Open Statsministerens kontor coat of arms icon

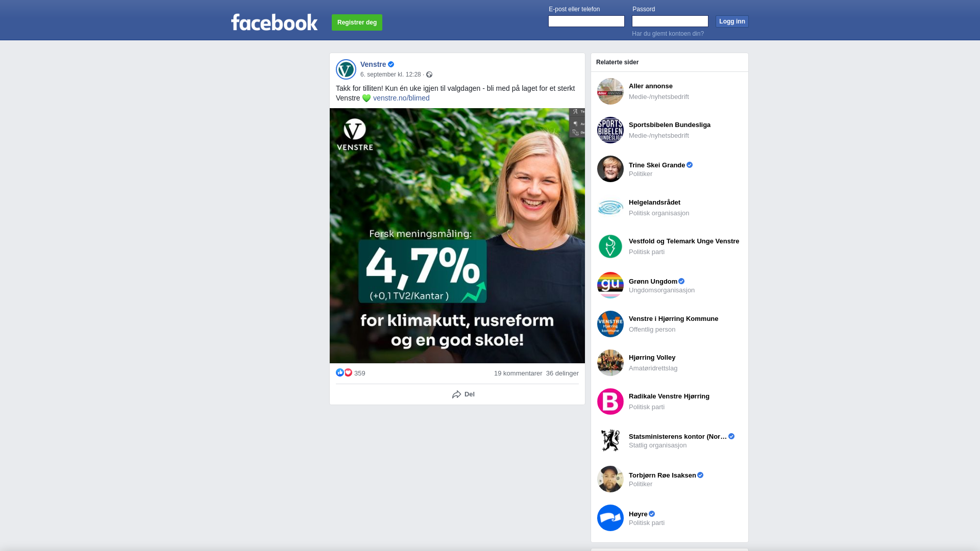click(x=610, y=440)
